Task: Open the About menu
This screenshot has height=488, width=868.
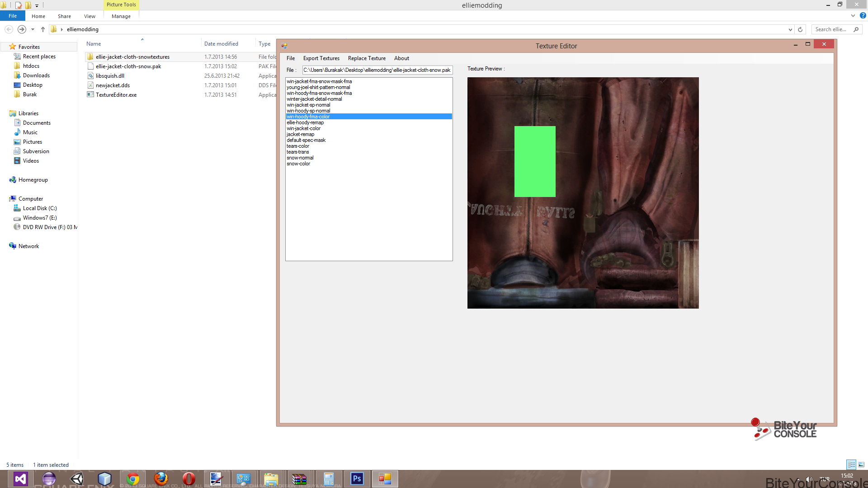Action: pyautogui.click(x=401, y=58)
